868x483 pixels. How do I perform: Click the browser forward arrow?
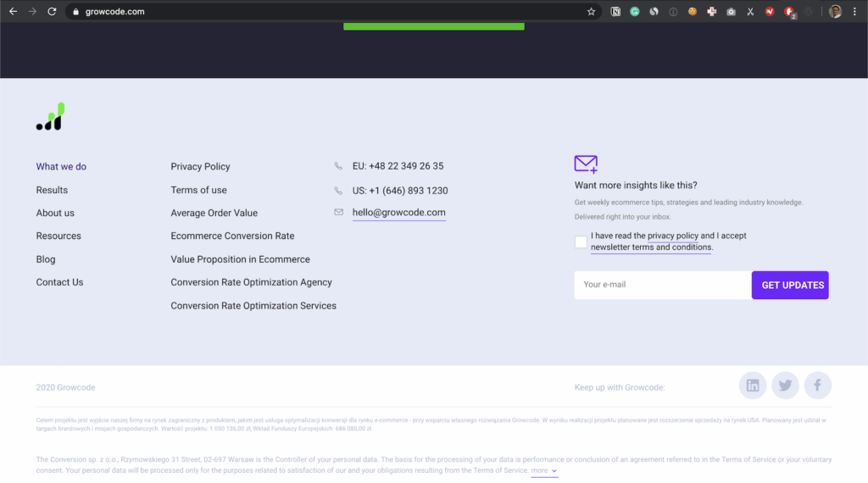pyautogui.click(x=33, y=11)
